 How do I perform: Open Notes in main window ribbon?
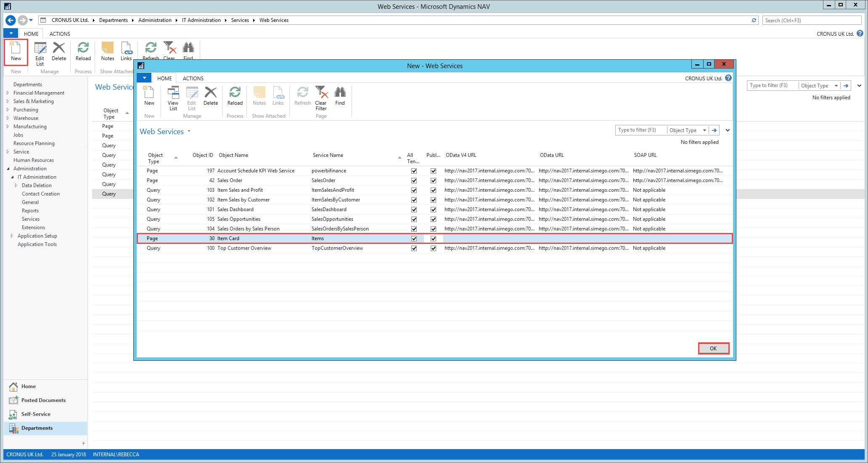pos(108,52)
